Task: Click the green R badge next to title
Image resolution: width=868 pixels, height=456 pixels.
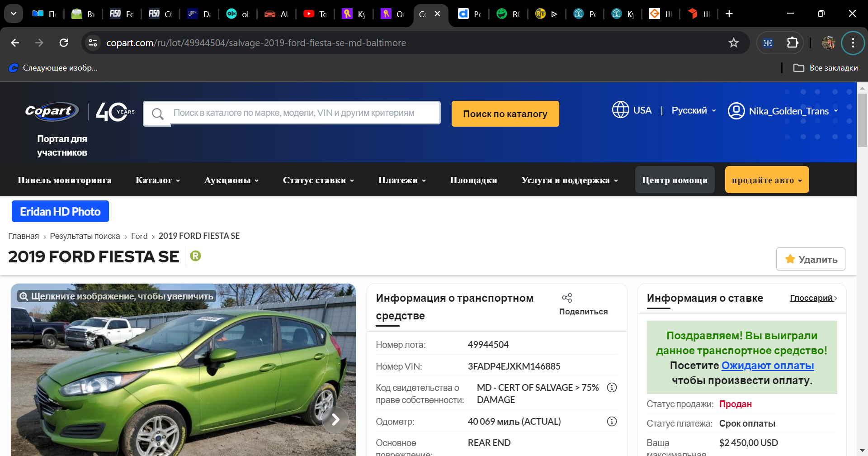Action: tap(195, 256)
